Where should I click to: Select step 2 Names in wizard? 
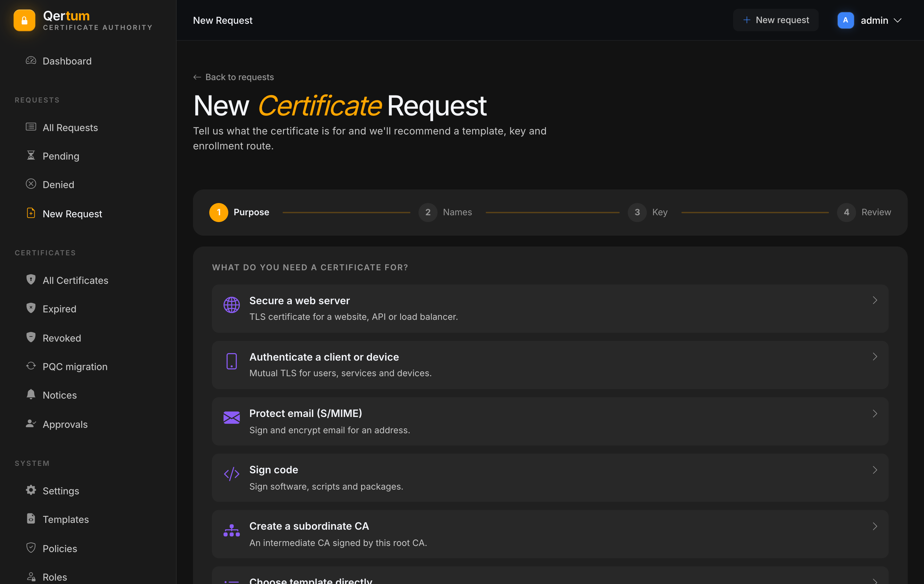[x=445, y=213]
